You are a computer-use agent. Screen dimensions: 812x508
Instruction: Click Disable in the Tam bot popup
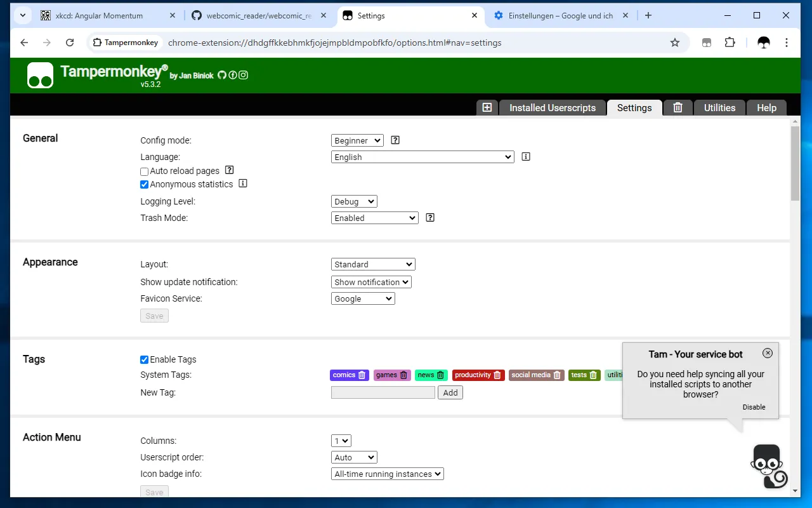(754, 407)
